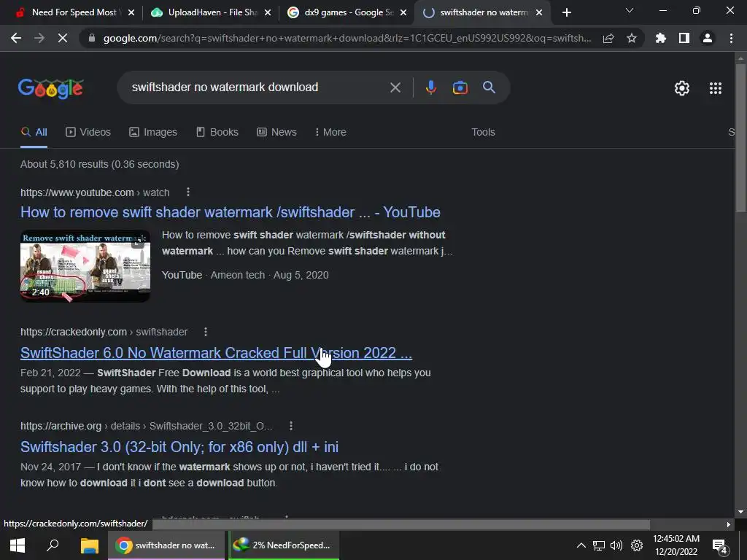The width and height of the screenshot is (747, 560).
Task: Toggle the Chrome side panel icon
Action: [x=684, y=38]
